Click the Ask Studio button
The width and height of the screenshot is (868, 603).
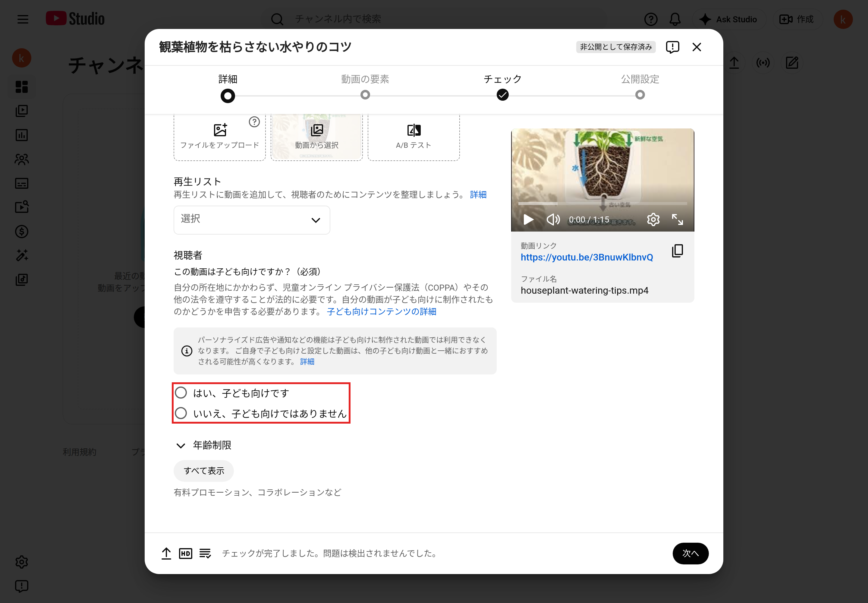pyautogui.click(x=729, y=19)
